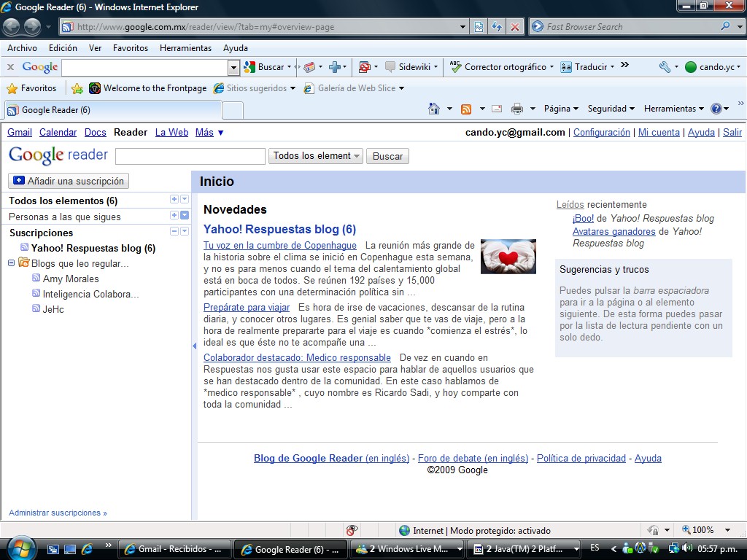The width and height of the screenshot is (747, 560).
Task: Collapse the Suscripciones section with minus toggle
Action: (174, 231)
